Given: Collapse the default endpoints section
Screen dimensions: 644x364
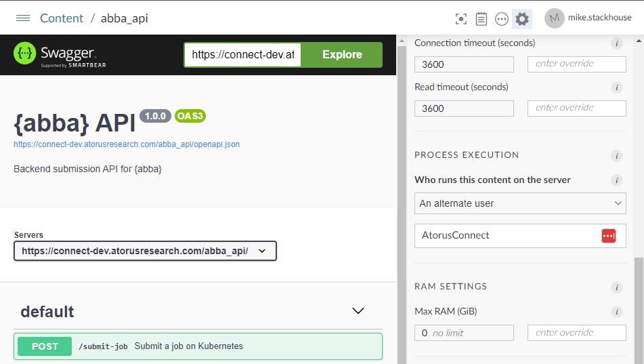Looking at the screenshot, I should click(358, 311).
